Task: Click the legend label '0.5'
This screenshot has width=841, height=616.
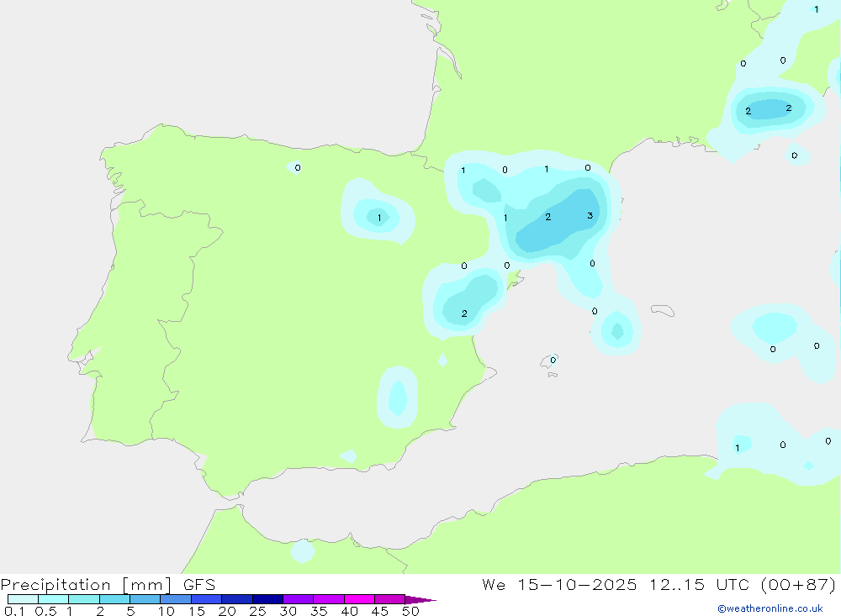Action: (45, 611)
